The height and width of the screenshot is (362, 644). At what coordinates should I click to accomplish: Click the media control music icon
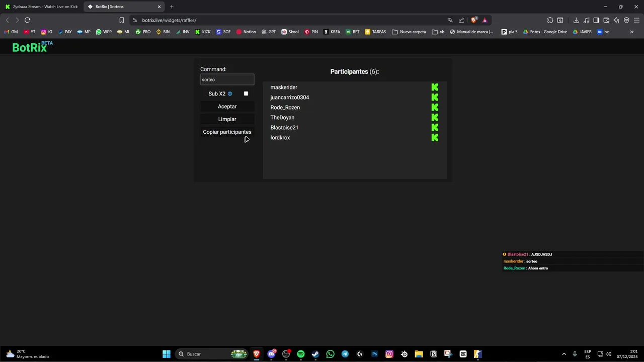coord(586,20)
